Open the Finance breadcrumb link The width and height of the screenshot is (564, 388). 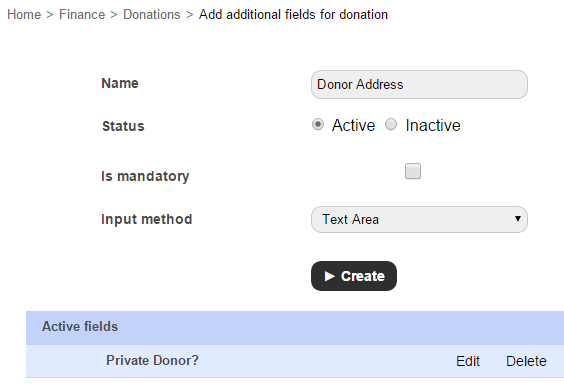[x=82, y=15]
